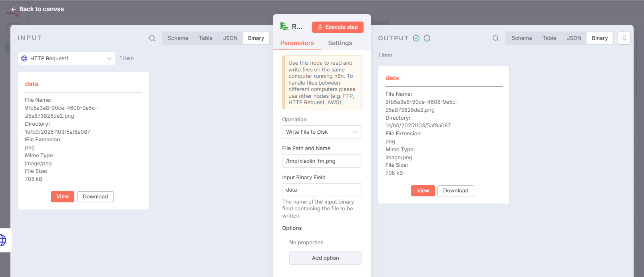Click input file size 708 kB
The image size is (644, 277).
click(x=34, y=179)
